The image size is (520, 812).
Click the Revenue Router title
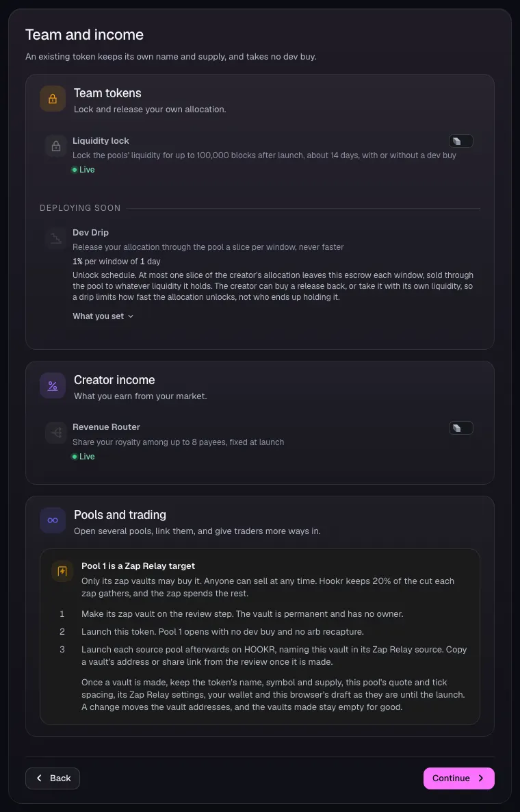[x=106, y=427]
